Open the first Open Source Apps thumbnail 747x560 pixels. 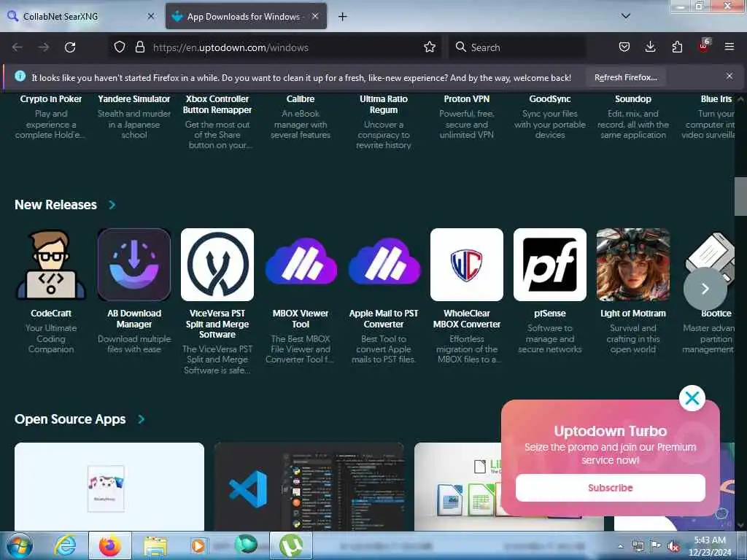(109, 486)
